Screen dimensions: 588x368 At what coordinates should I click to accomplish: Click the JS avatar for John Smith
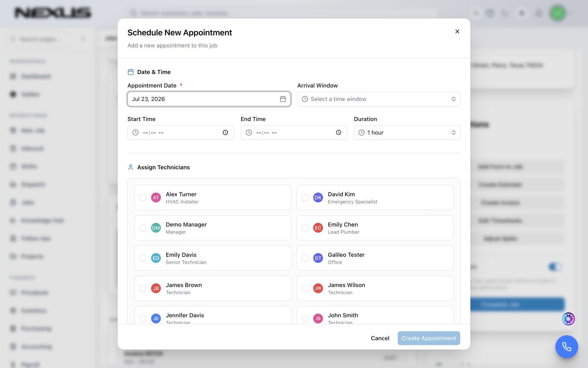click(318, 319)
